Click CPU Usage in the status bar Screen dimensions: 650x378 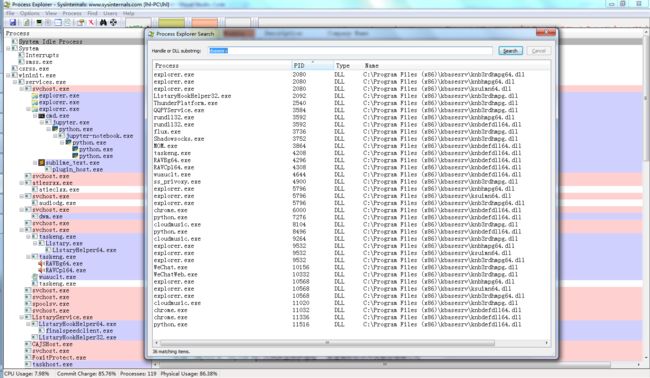coord(26,373)
